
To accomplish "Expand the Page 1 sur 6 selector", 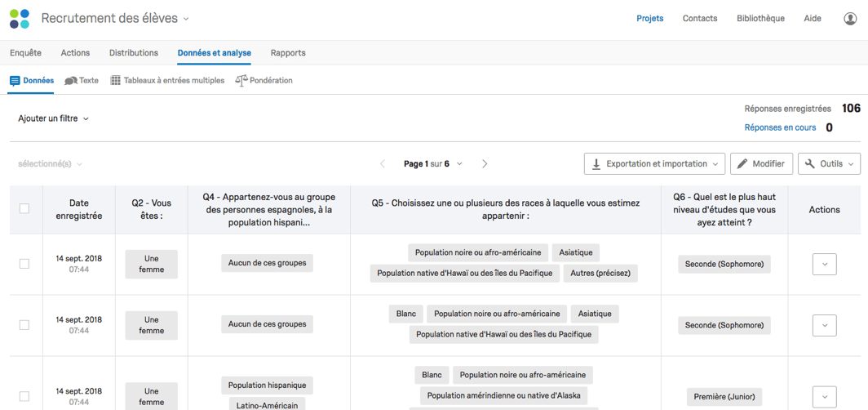I will [433, 163].
